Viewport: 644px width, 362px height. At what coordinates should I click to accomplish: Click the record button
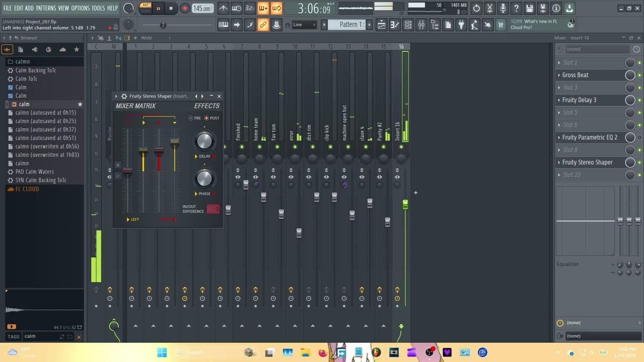coord(185,8)
